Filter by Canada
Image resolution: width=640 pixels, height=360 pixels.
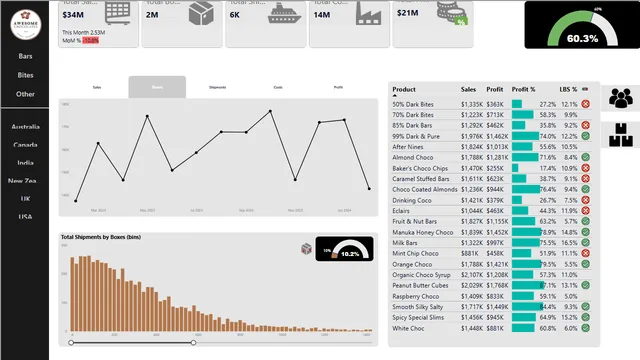25,145
